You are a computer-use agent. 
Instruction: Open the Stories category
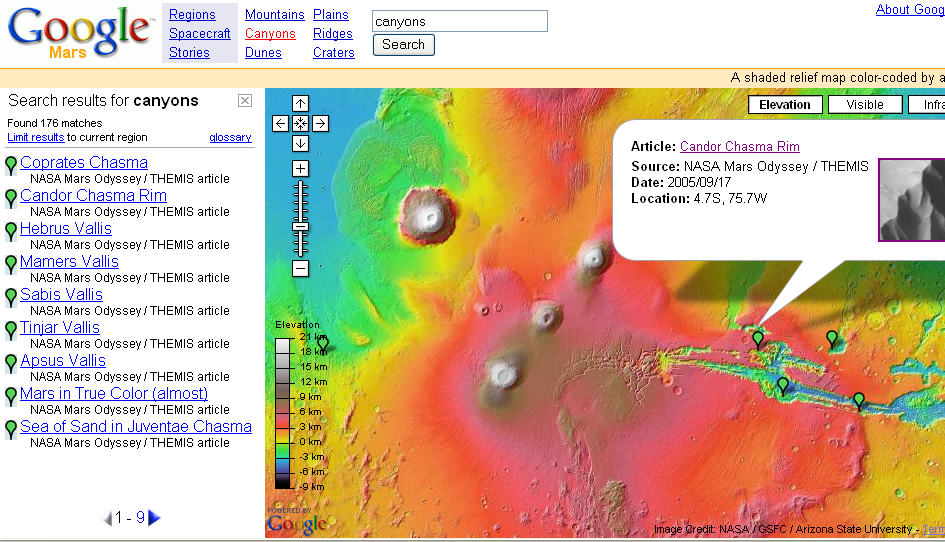189,52
